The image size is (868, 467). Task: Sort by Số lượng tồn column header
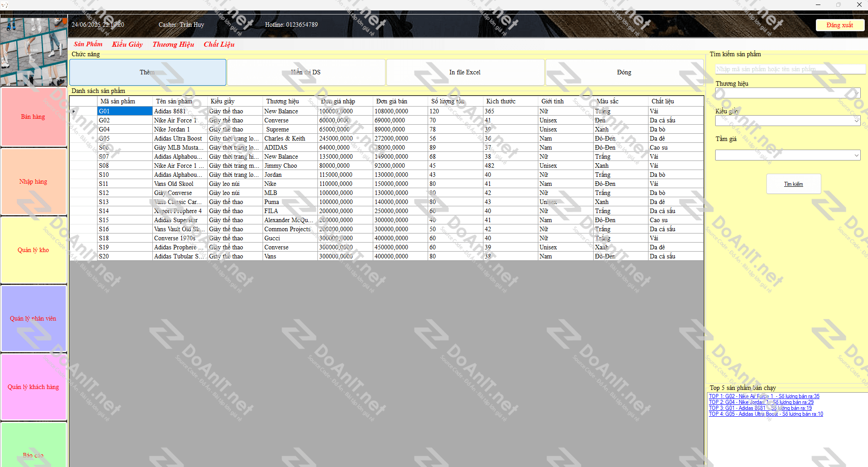(x=456, y=101)
